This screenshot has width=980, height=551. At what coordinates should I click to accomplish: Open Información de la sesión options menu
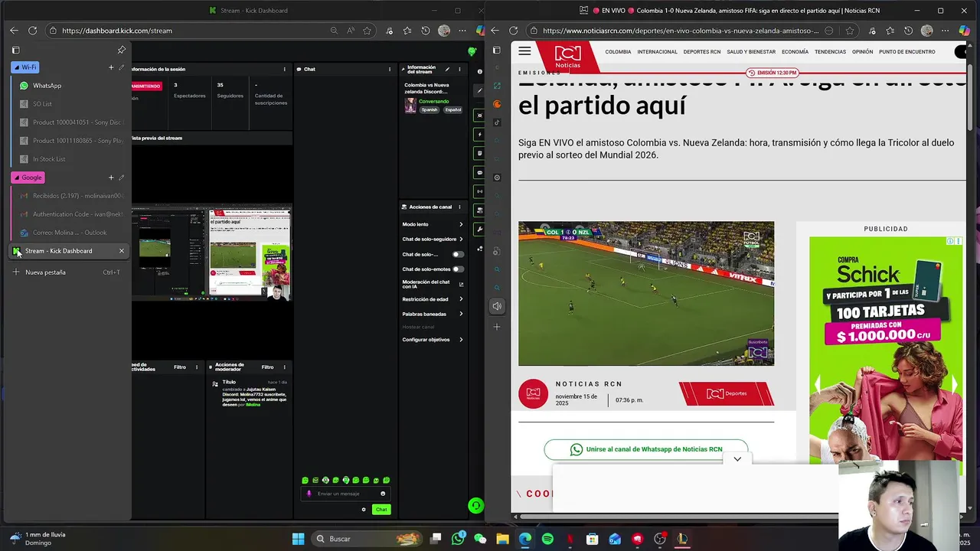coord(285,69)
